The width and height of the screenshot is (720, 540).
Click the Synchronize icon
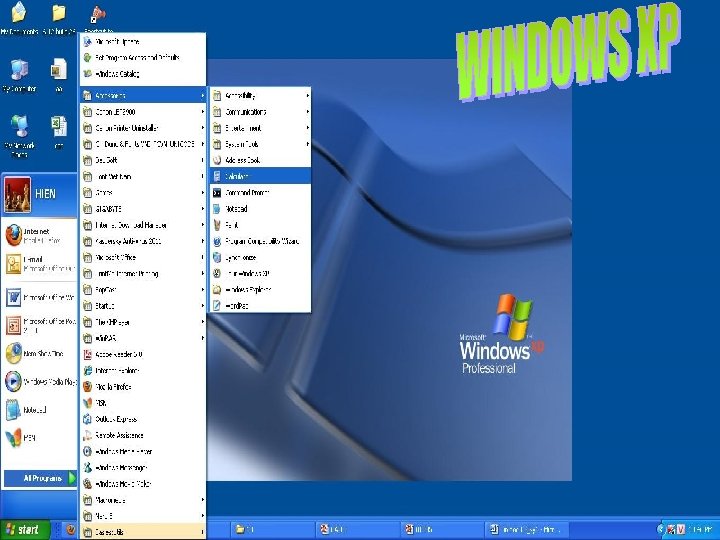217,258
